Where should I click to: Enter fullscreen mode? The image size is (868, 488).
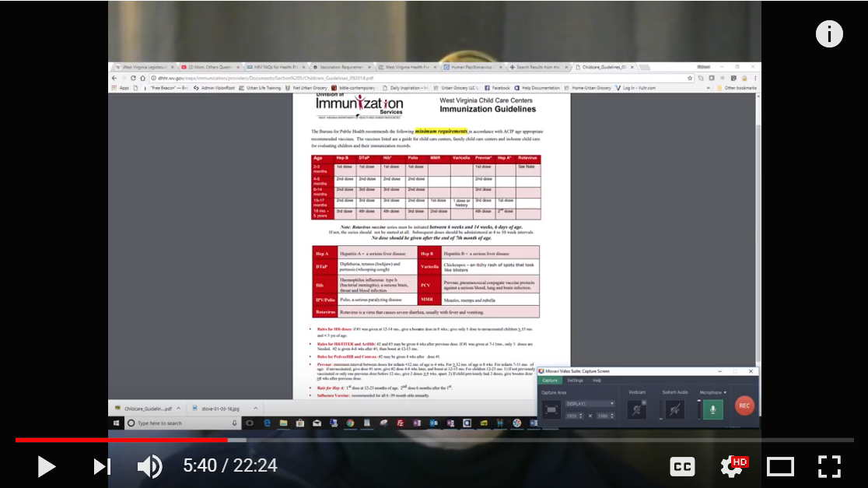click(x=830, y=466)
